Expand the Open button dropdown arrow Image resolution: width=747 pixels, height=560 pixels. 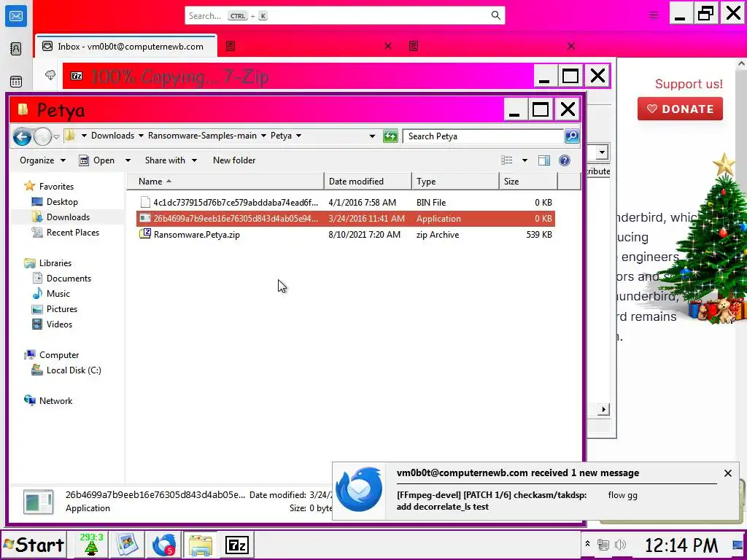coord(128,160)
